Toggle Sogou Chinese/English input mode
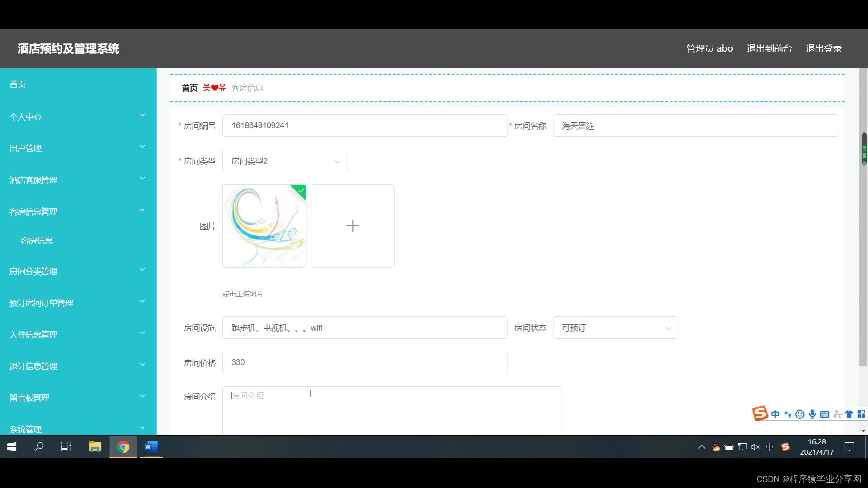868x488 pixels. (x=775, y=414)
